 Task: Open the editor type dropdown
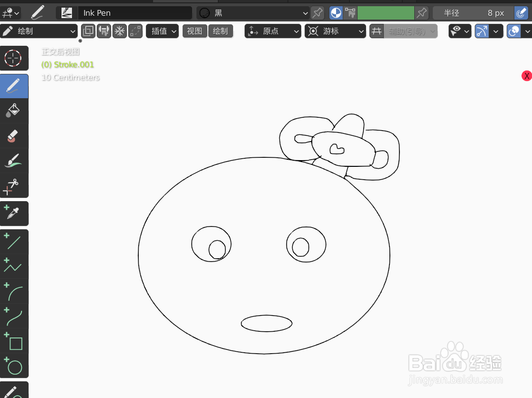[x=11, y=13]
